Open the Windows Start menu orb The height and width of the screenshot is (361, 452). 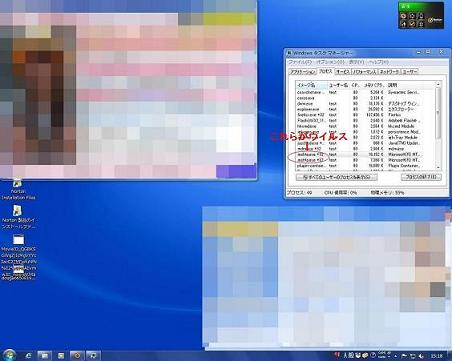[9, 355]
